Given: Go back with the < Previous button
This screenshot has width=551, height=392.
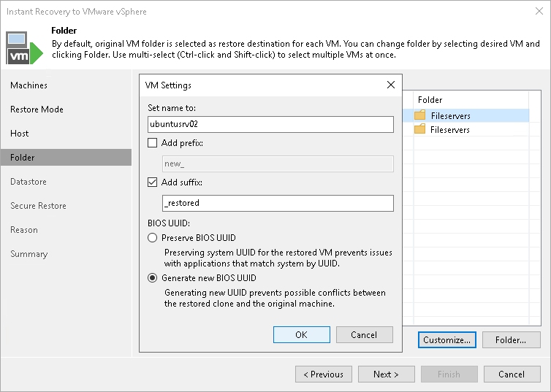Looking at the screenshot, I should click(x=324, y=374).
